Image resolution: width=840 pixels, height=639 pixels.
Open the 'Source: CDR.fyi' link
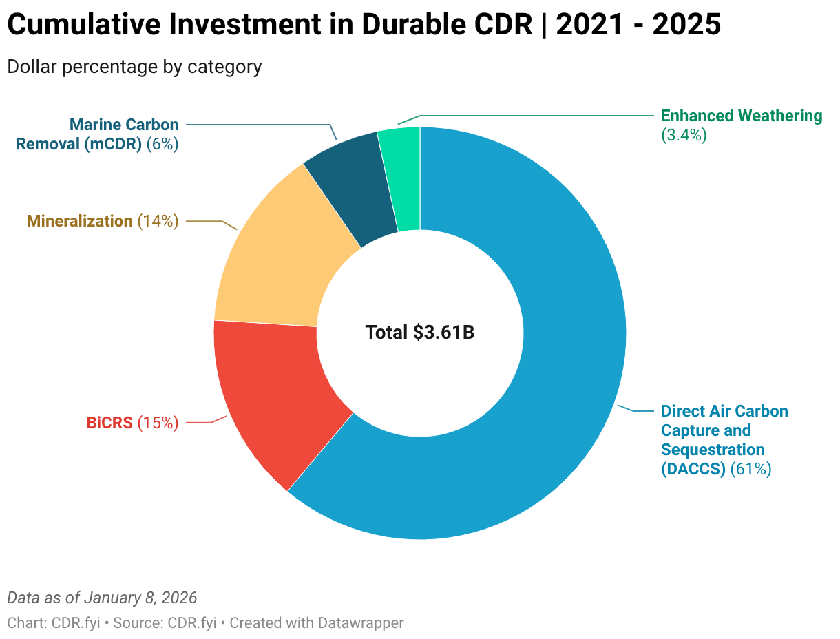[165, 623]
